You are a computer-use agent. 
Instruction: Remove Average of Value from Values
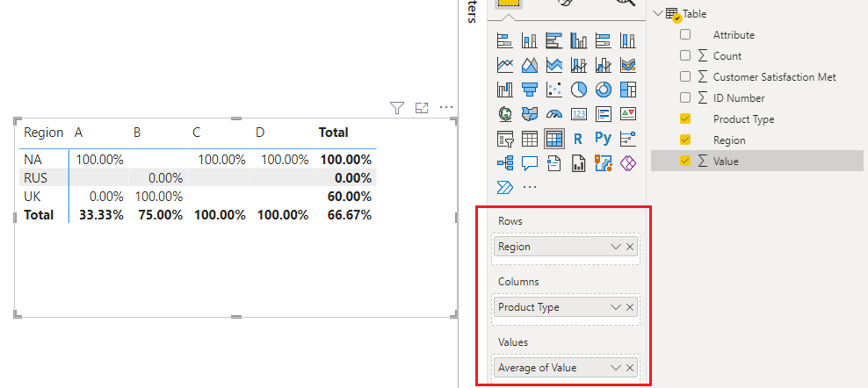pyautogui.click(x=629, y=368)
